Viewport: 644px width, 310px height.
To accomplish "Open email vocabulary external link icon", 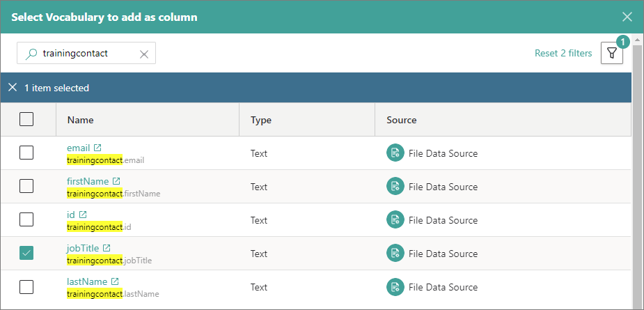I will [x=97, y=148].
